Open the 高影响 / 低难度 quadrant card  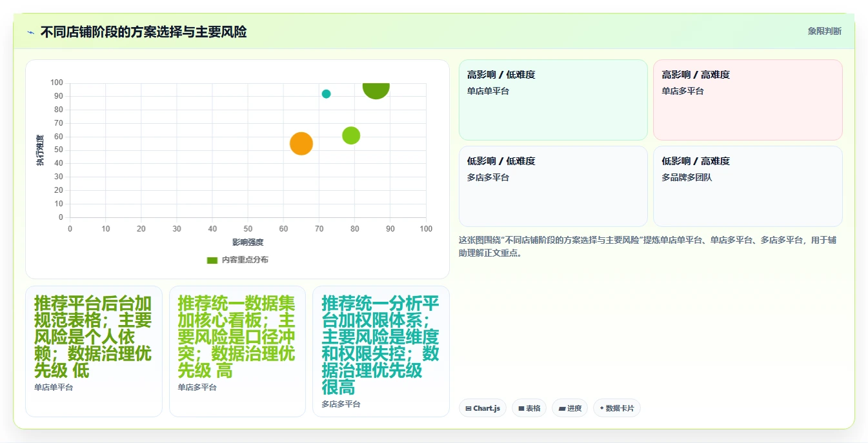(553, 100)
